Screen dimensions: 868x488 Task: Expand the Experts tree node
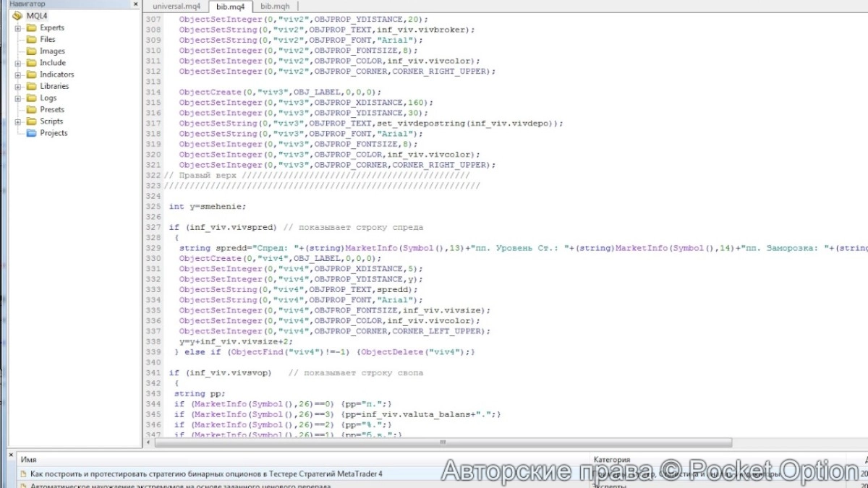18,28
